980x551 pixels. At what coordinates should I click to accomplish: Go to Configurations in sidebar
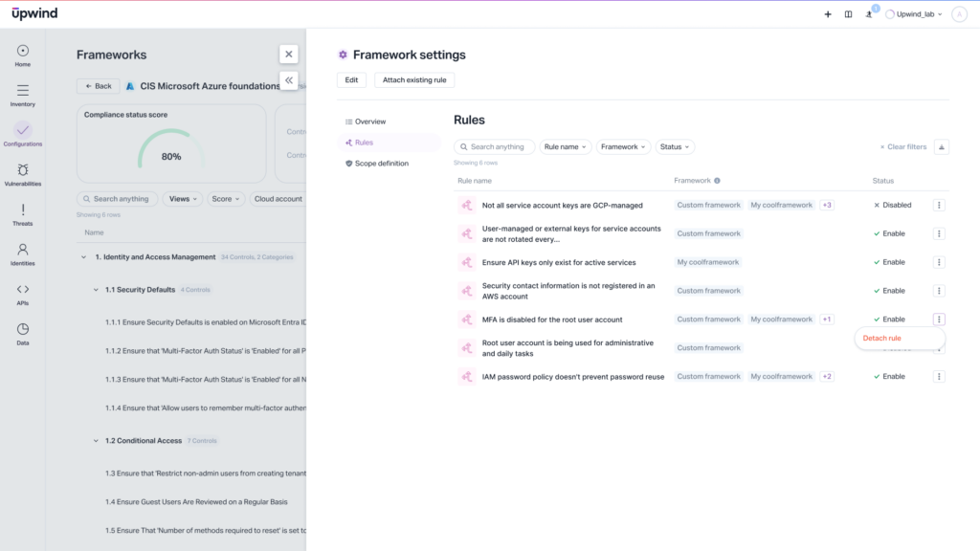pyautogui.click(x=23, y=135)
